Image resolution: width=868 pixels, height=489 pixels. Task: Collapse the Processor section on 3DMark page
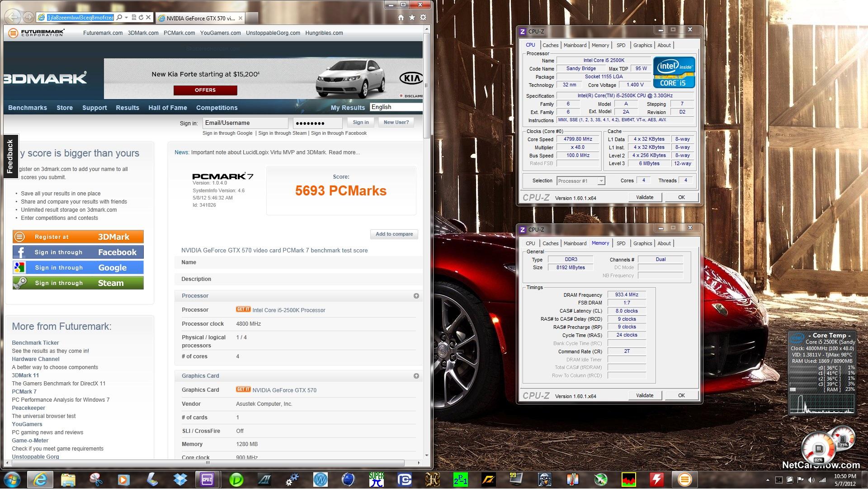point(416,296)
